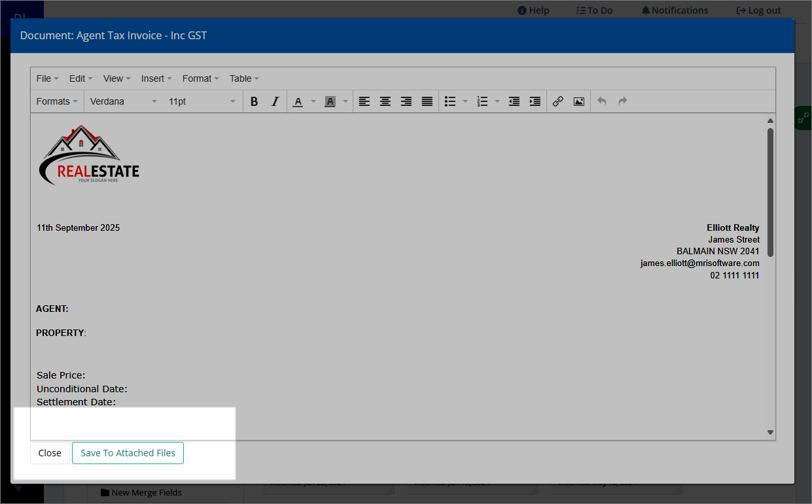Click the editor scrollbar up arrow
Viewport: 812px width, 504px height.
[770, 120]
